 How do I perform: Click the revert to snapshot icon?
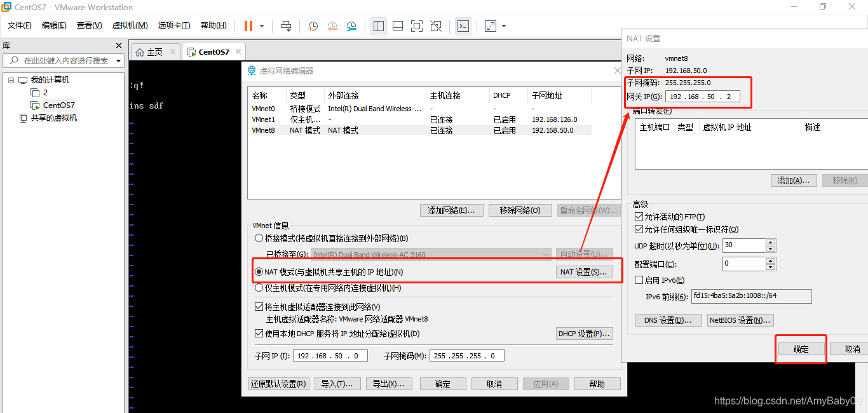click(332, 26)
